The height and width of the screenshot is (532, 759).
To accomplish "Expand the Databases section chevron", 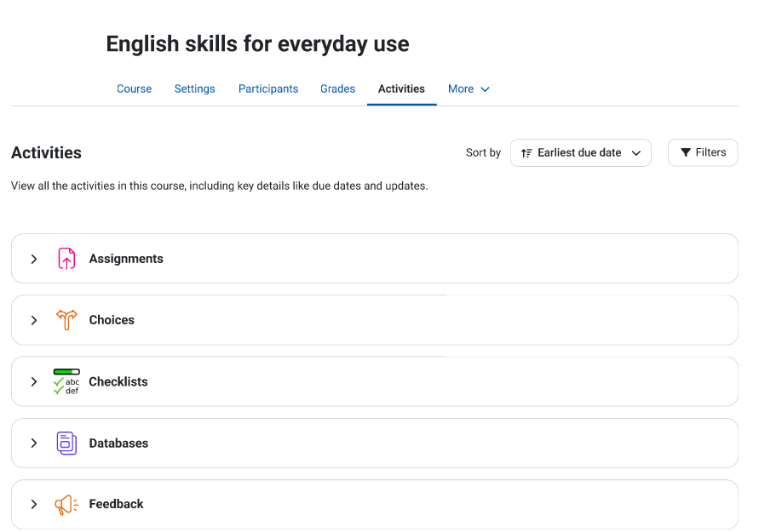I will click(34, 443).
